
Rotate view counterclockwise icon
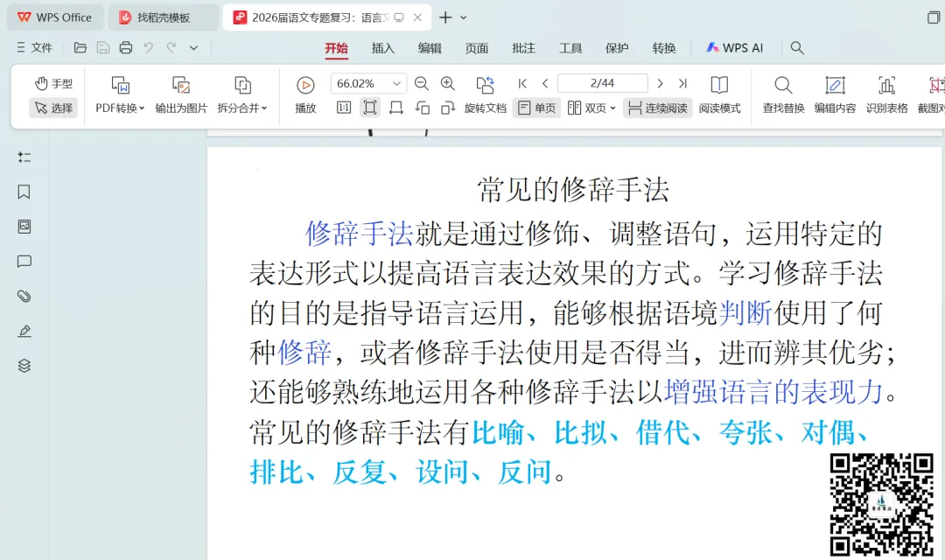coord(423,108)
